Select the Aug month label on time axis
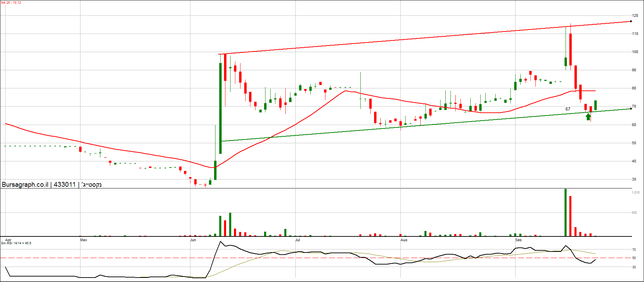The width and height of the screenshot is (644, 282). (404, 240)
